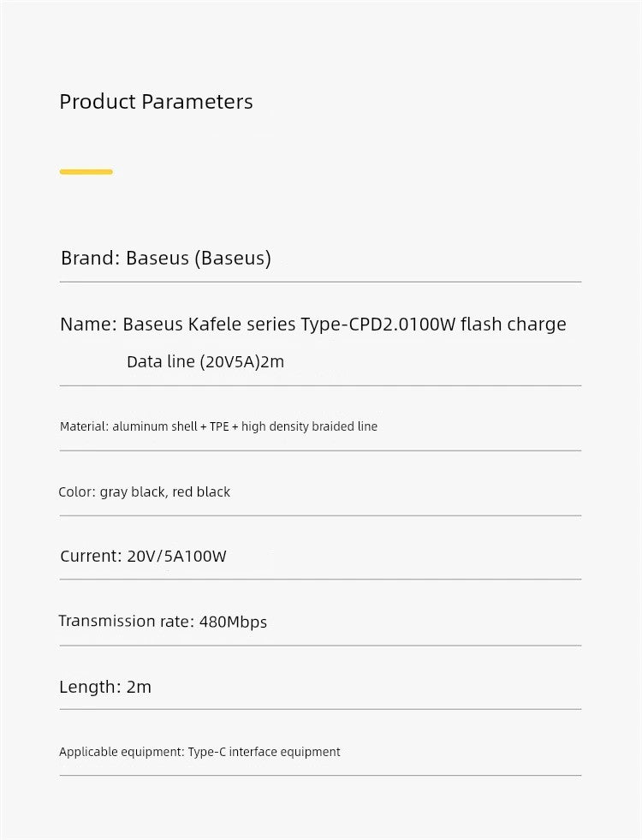This screenshot has height=840, width=642.
Task: Click the 'red black' color text
Action: pyautogui.click(x=201, y=491)
